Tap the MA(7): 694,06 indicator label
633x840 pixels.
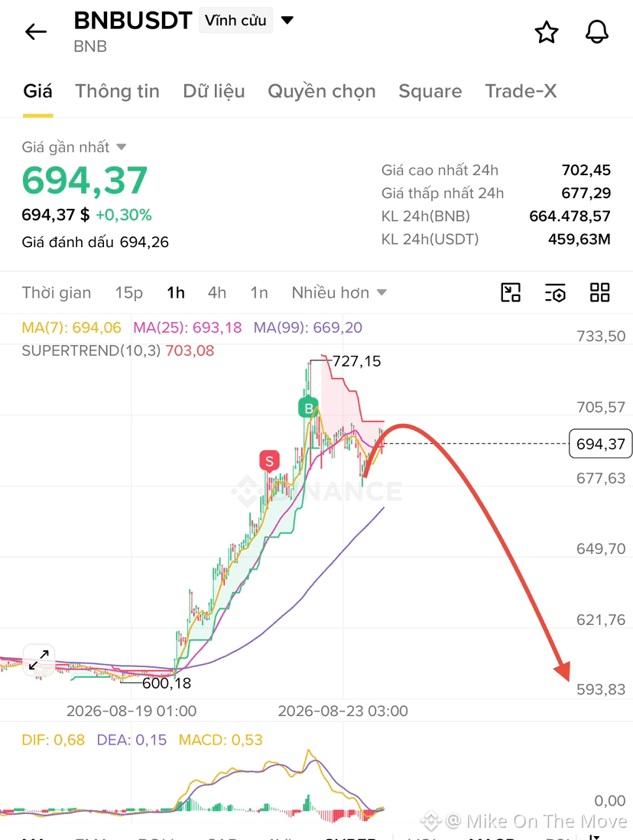[71, 327]
